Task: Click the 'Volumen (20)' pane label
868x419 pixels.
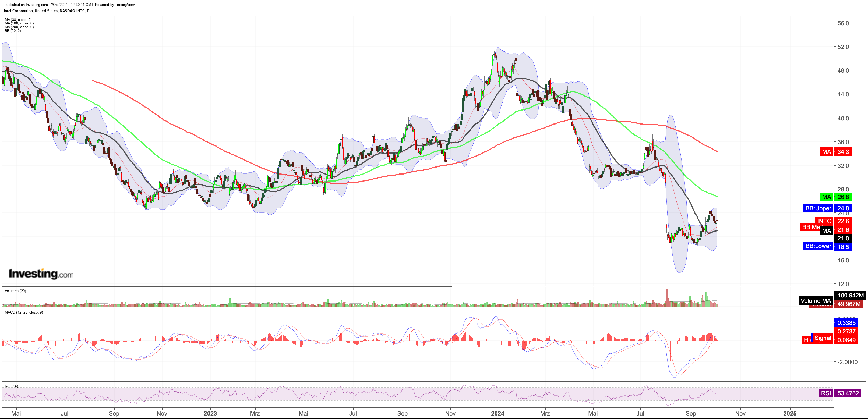Action: tap(15, 291)
